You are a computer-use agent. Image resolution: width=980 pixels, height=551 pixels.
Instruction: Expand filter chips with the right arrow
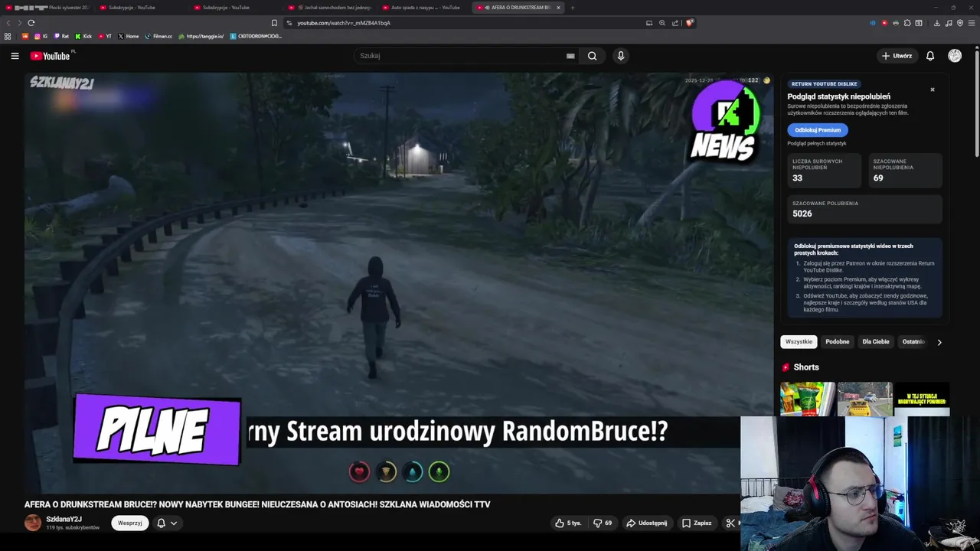939,342
